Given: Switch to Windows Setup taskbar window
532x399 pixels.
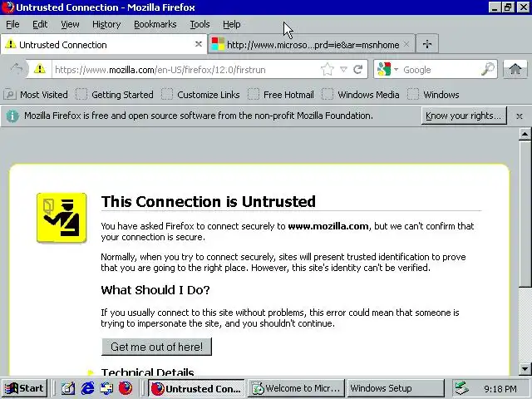Looking at the screenshot, I should point(396,388).
